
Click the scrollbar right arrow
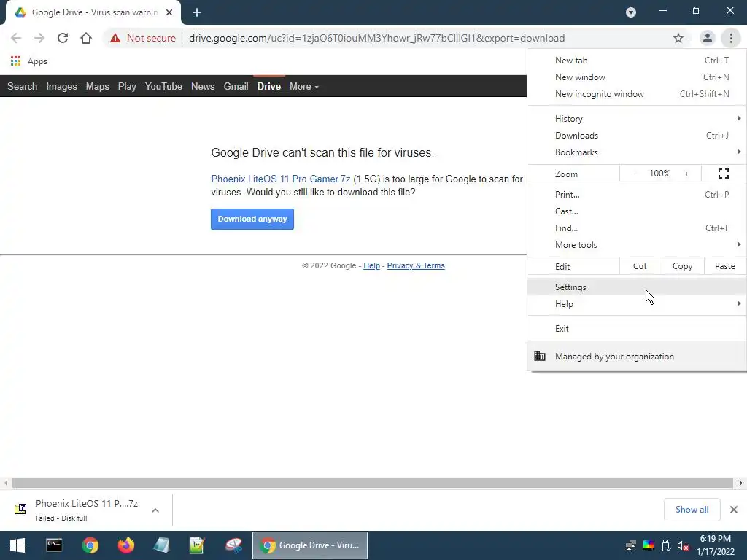pyautogui.click(x=741, y=483)
